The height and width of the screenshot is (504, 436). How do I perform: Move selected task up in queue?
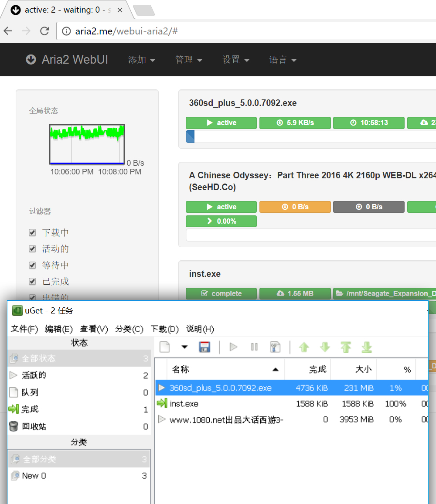pyautogui.click(x=304, y=347)
